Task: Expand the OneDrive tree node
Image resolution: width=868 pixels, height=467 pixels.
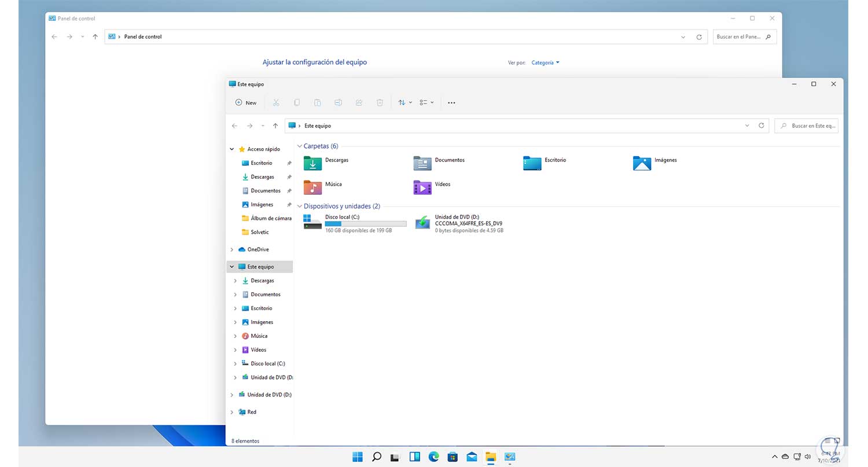Action: tap(232, 249)
